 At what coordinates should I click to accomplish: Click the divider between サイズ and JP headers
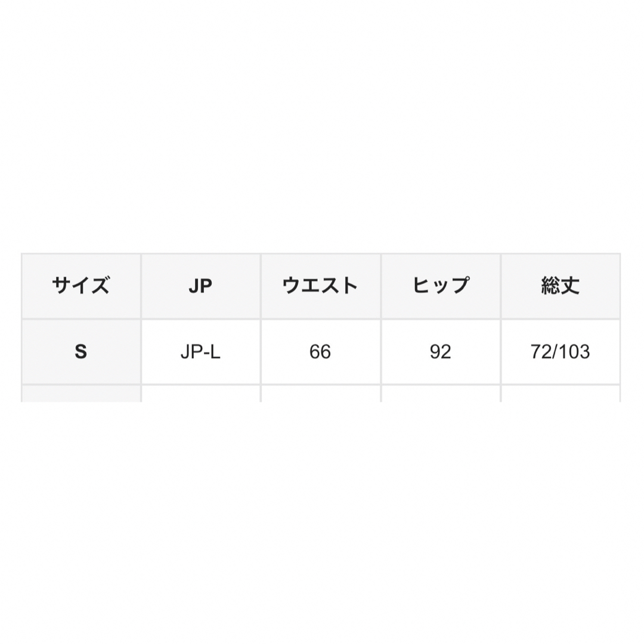click(x=141, y=286)
